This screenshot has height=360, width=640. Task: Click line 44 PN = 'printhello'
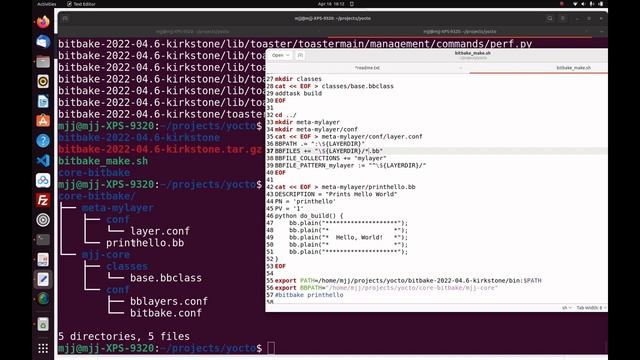coord(305,202)
